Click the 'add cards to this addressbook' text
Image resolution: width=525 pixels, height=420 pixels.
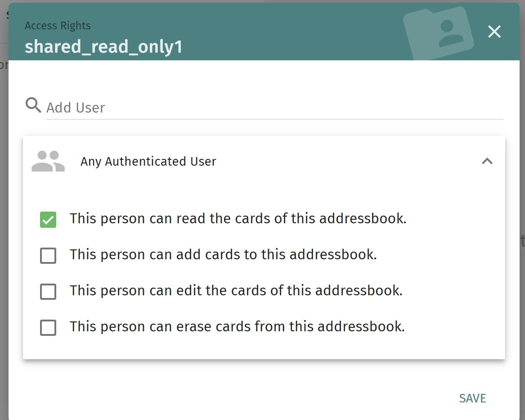pyautogui.click(x=223, y=255)
